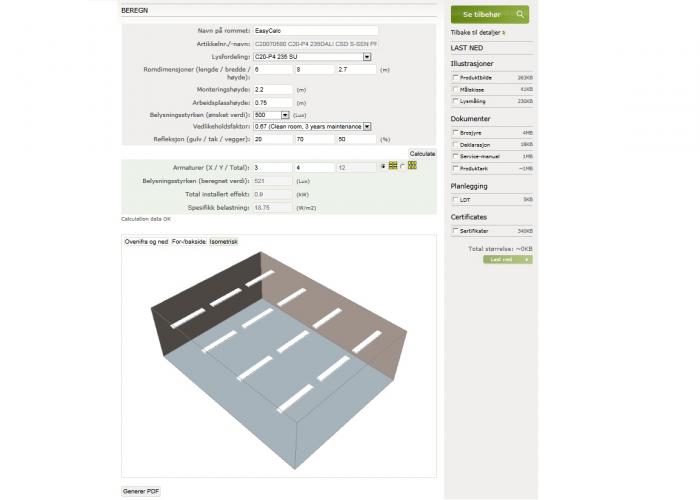Screen dimensions: 700x500
Task: Click the horizontal luminaire layout icon
Action: 393,166
